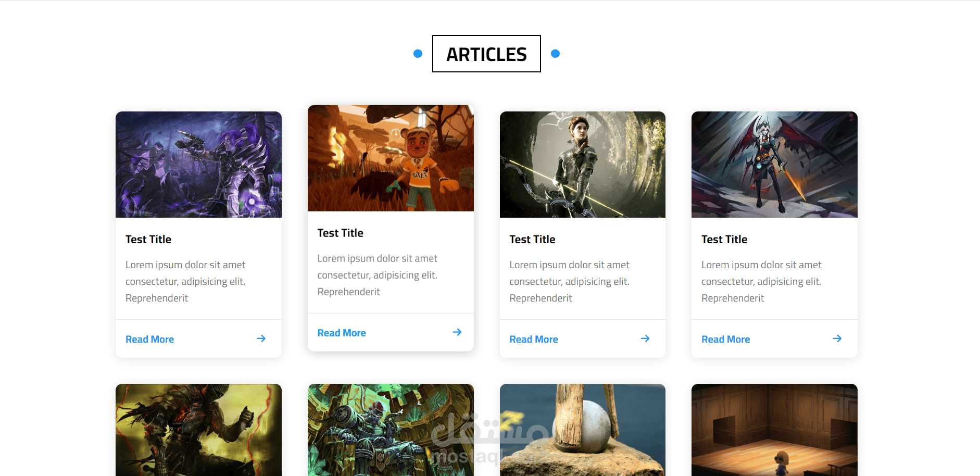The image size is (980, 476).
Task: Click the arrow icon on first article card
Action: 261,339
